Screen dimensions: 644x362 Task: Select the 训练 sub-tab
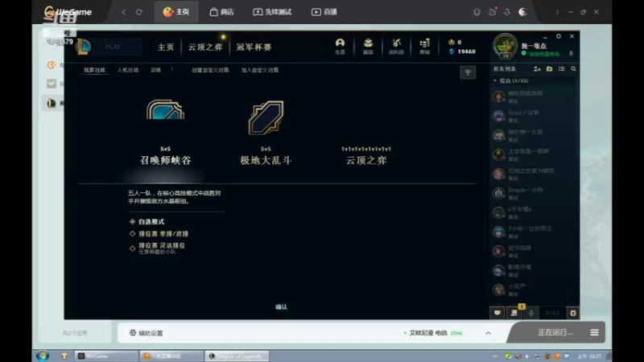[x=155, y=70]
